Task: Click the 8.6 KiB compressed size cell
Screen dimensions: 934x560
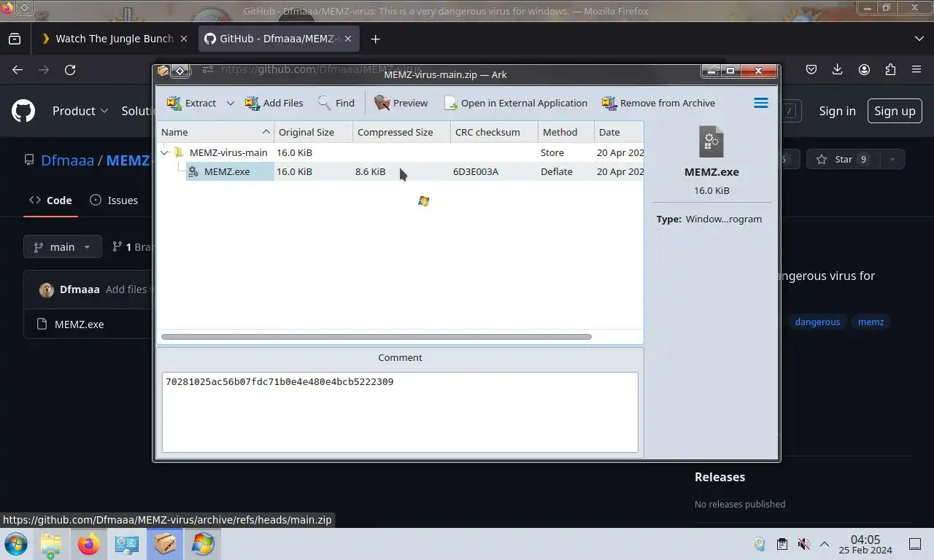Action: [370, 171]
